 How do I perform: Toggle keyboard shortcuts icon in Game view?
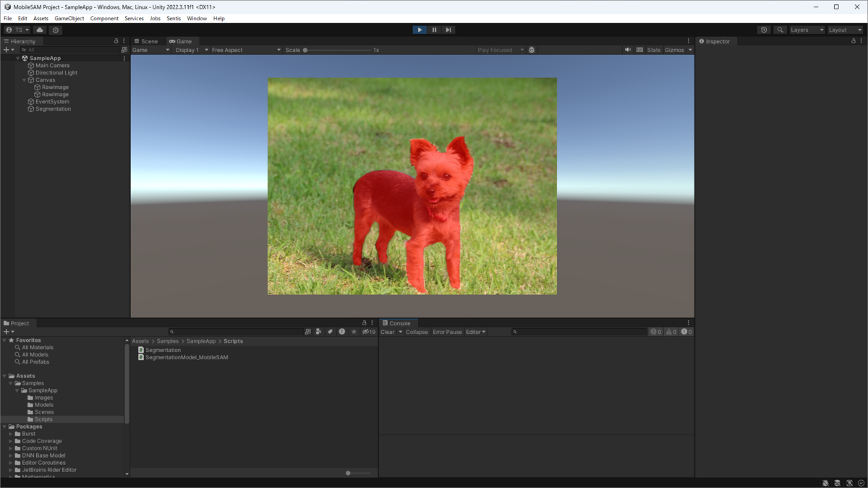pyautogui.click(x=639, y=50)
